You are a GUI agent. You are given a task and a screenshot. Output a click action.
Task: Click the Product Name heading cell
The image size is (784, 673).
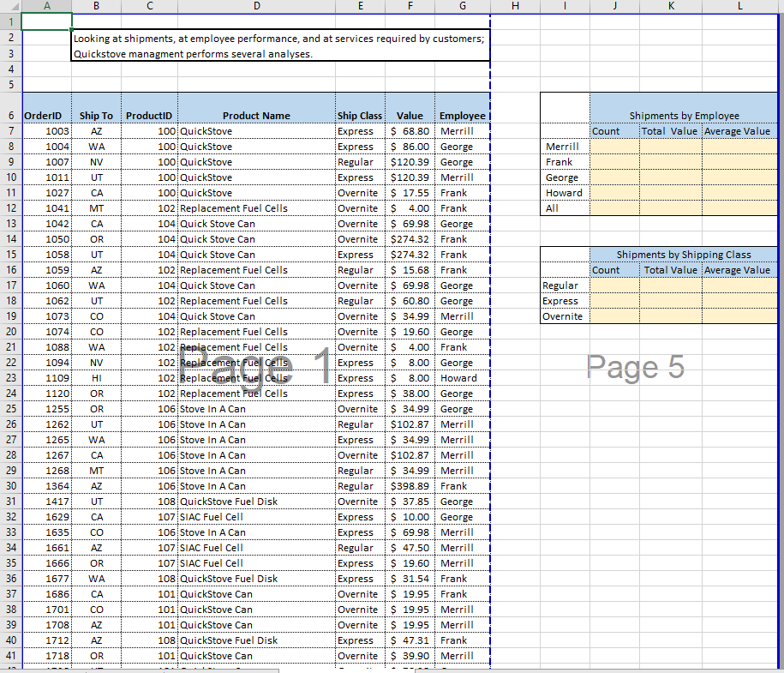click(x=256, y=116)
